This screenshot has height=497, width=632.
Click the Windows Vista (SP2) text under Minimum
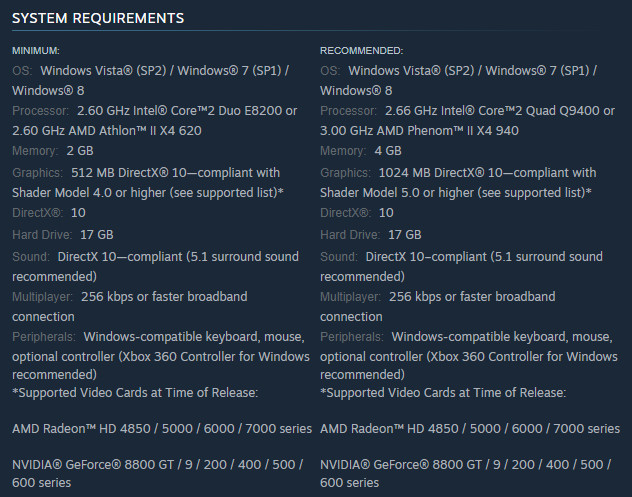103,71
